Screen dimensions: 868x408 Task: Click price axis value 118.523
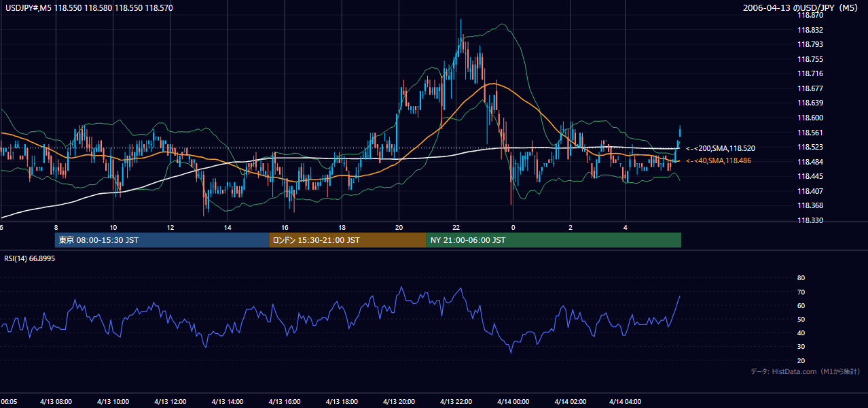[x=810, y=147]
